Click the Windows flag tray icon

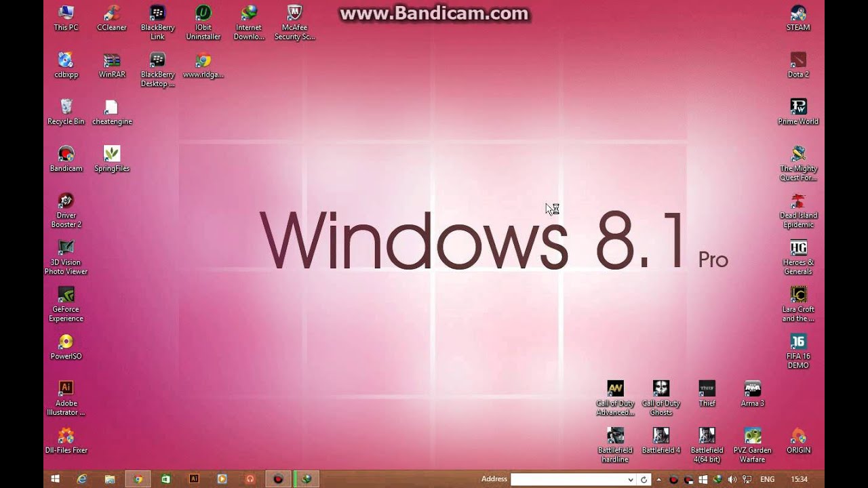point(703,479)
